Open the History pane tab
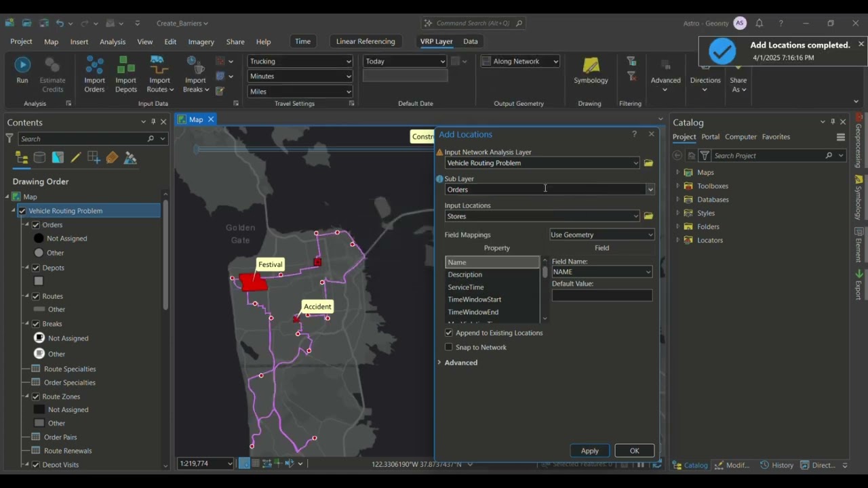This screenshot has height=488, width=868. (x=777, y=465)
